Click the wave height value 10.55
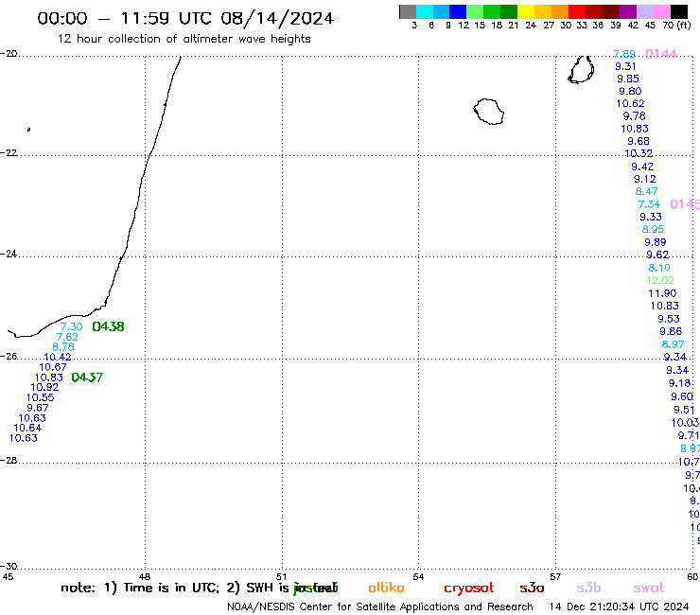 pyautogui.click(x=40, y=397)
